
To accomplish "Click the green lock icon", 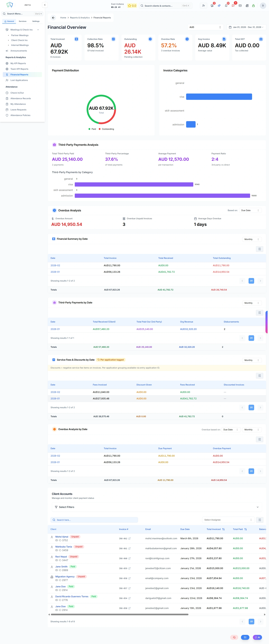I will tap(253, 5).
